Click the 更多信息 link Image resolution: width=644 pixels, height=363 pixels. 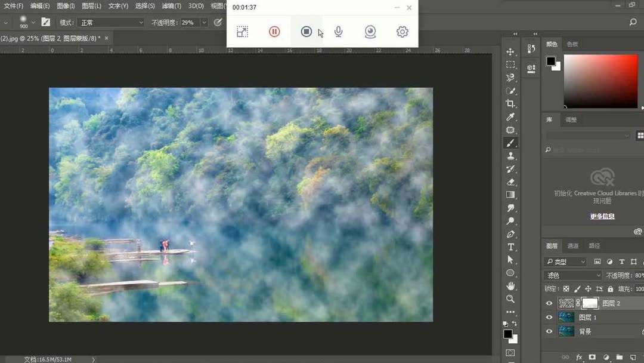coord(602,216)
